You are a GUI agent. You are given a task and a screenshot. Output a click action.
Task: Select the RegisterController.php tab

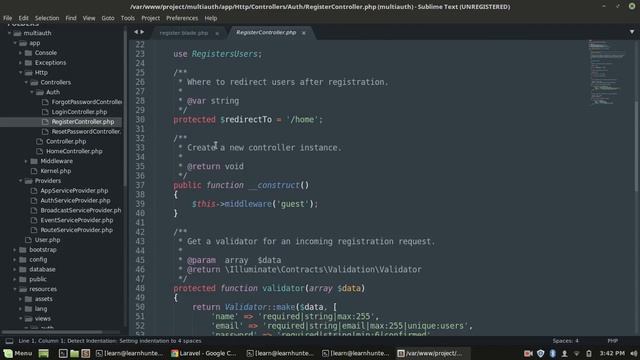(266, 32)
